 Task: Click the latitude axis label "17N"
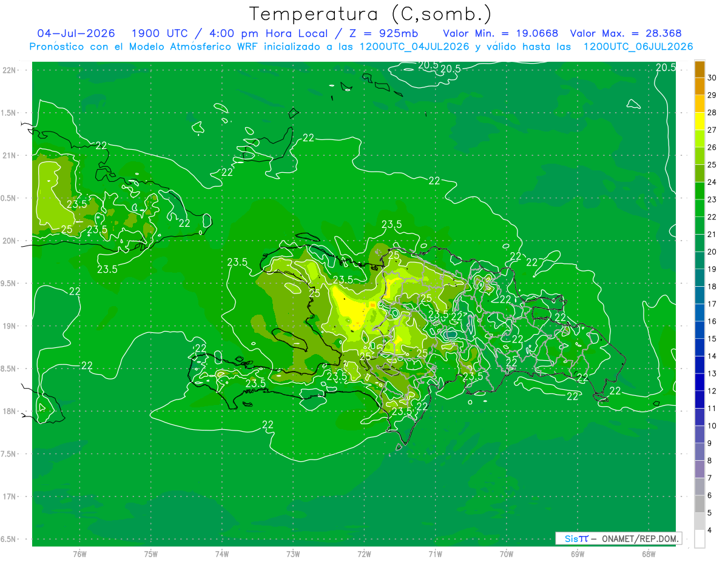pos(10,497)
